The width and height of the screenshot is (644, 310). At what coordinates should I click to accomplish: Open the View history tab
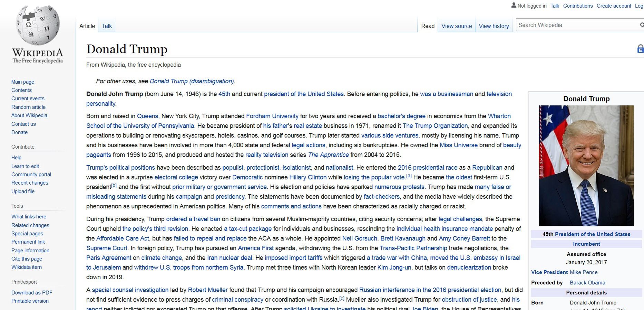coord(494,26)
